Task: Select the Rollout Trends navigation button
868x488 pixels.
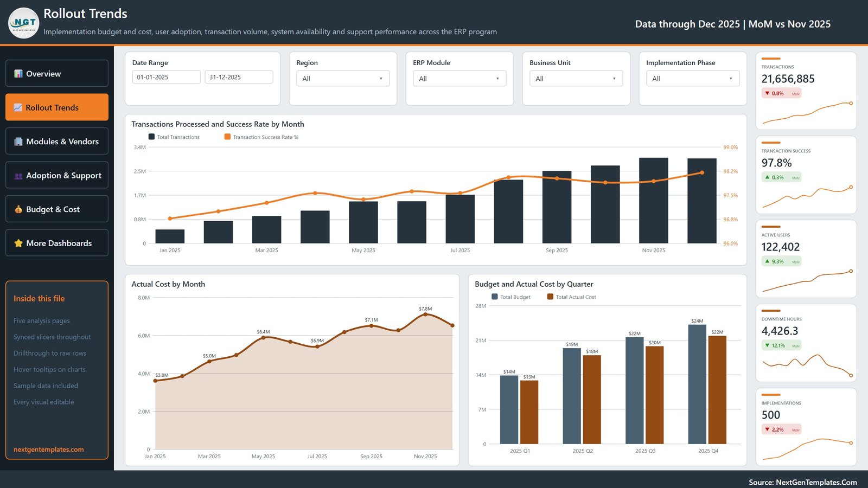Action: [57, 107]
